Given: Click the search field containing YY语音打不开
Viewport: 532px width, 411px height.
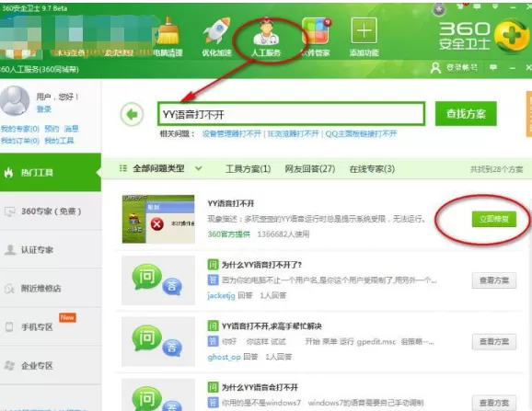Looking at the screenshot, I should (291, 114).
